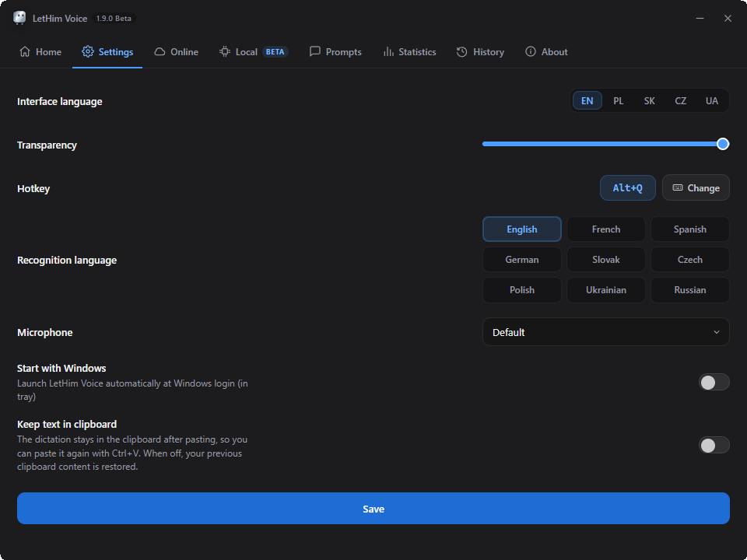The height and width of the screenshot is (560, 747).
Task: Click the About info icon
Action: pos(530,51)
